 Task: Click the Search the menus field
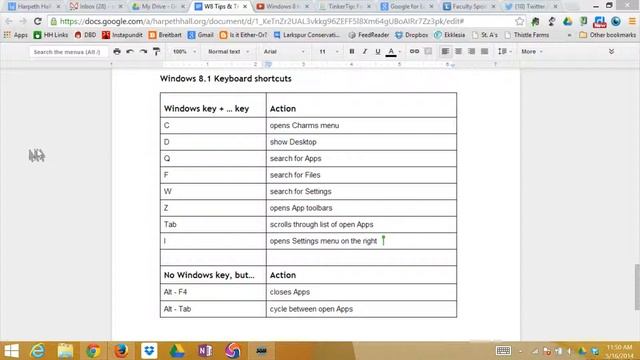click(x=68, y=52)
